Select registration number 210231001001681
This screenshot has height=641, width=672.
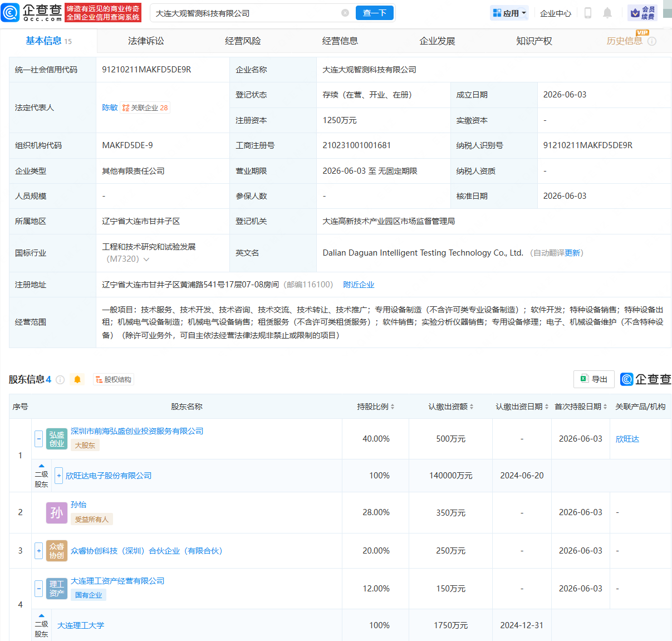click(x=357, y=145)
